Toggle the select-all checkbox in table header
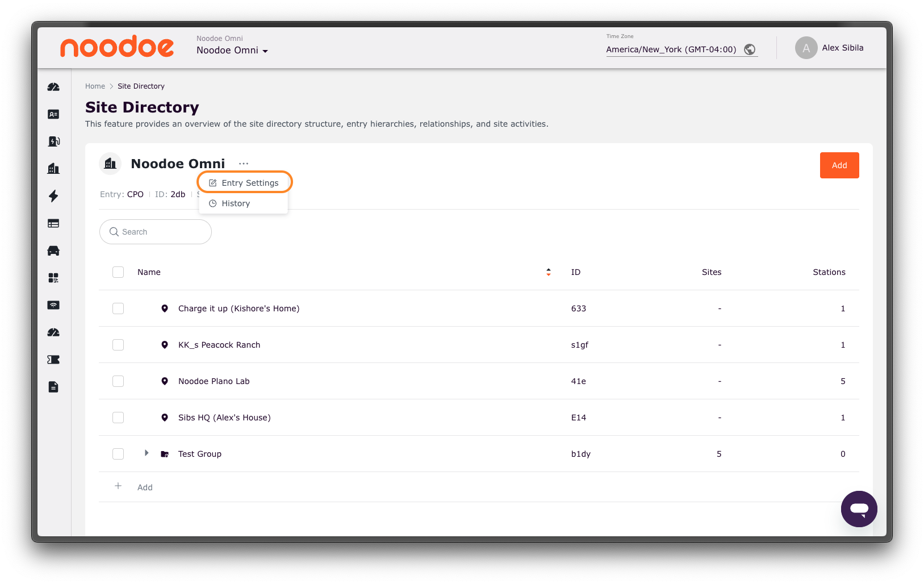Image resolution: width=924 pixels, height=584 pixels. 118,272
